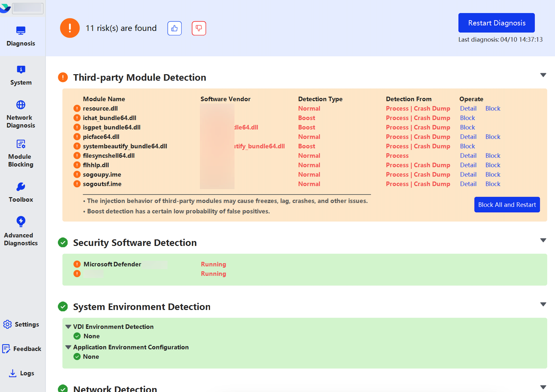Open Detail for sogoupy.ime
This screenshot has height=392, width=555.
pos(468,174)
